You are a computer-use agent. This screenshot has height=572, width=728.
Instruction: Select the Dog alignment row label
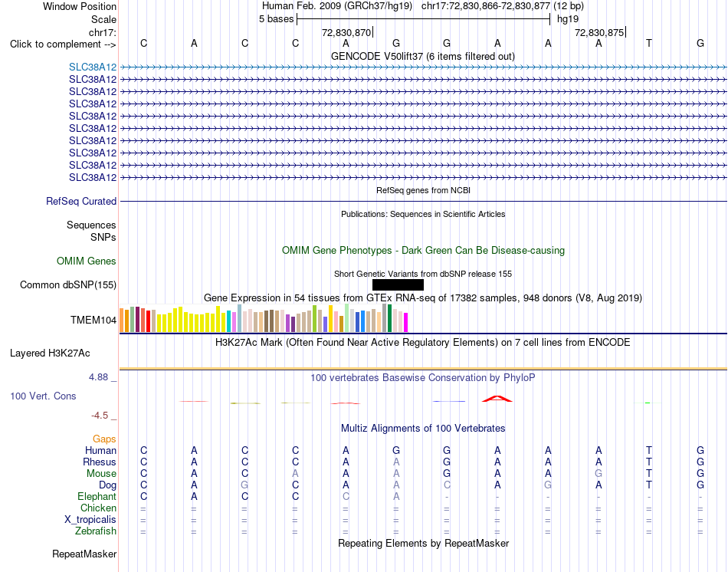point(108,485)
